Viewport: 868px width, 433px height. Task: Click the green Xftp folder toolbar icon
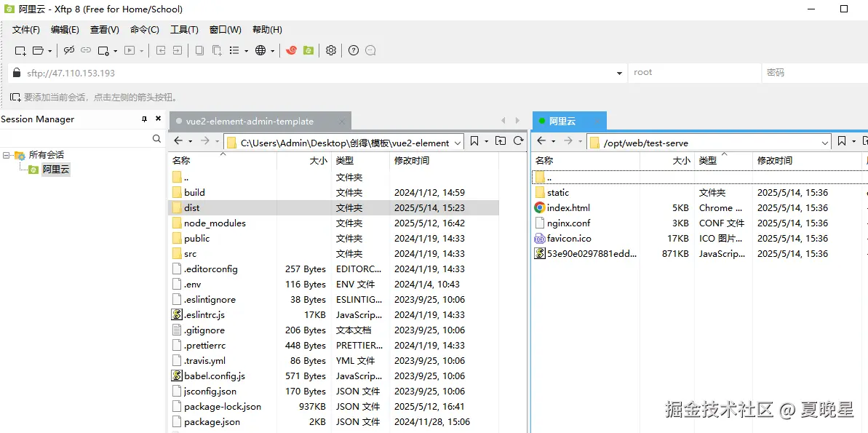coord(308,50)
